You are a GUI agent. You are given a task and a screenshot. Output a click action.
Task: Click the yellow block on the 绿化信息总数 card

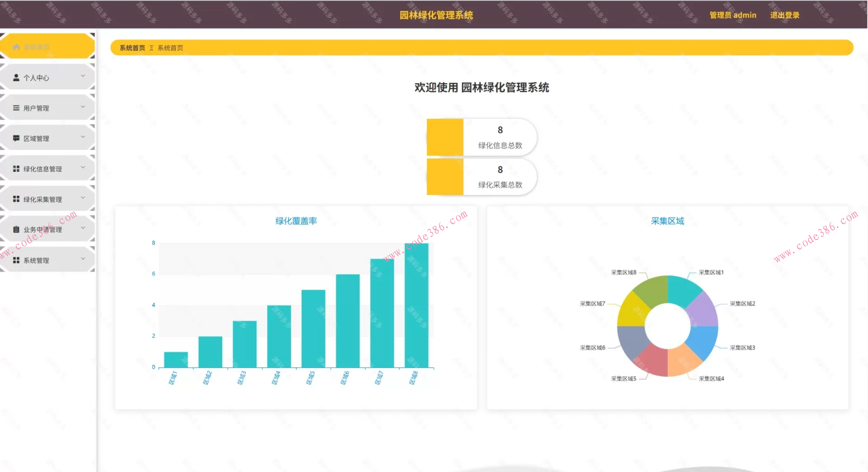(x=445, y=137)
